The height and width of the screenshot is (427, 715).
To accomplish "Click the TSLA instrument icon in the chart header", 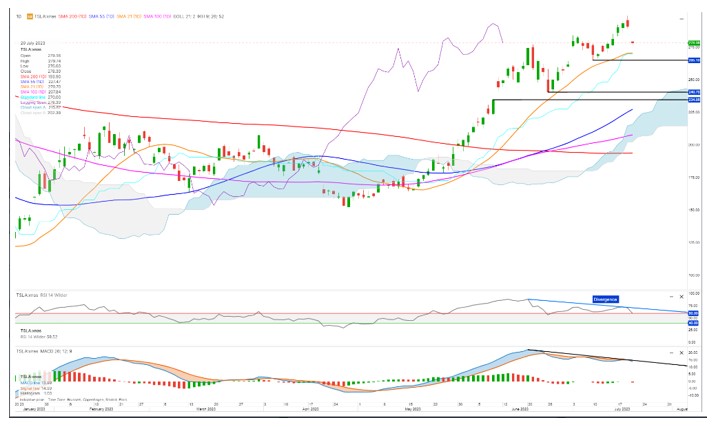I will tap(30, 16).
